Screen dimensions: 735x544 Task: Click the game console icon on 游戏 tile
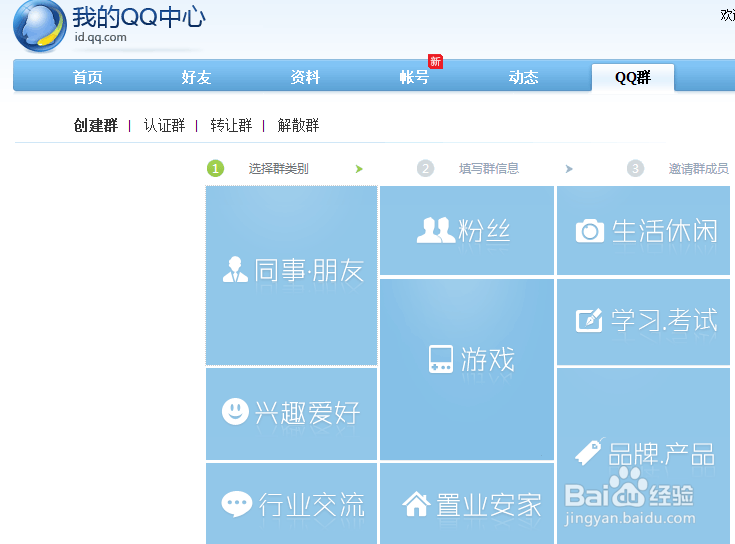click(441, 359)
